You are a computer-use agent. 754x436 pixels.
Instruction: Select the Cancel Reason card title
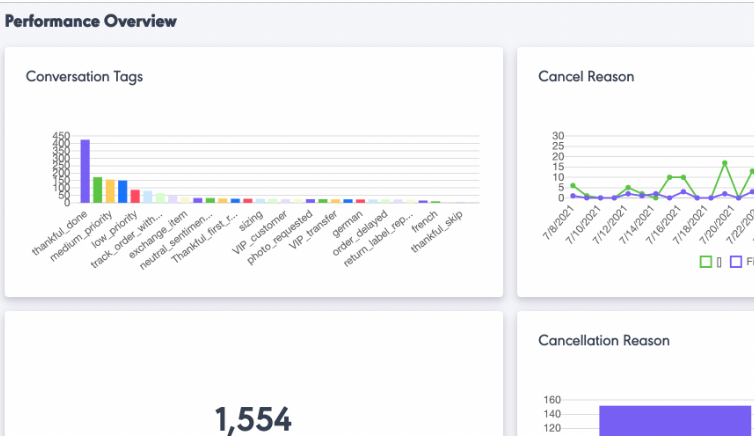click(x=586, y=76)
